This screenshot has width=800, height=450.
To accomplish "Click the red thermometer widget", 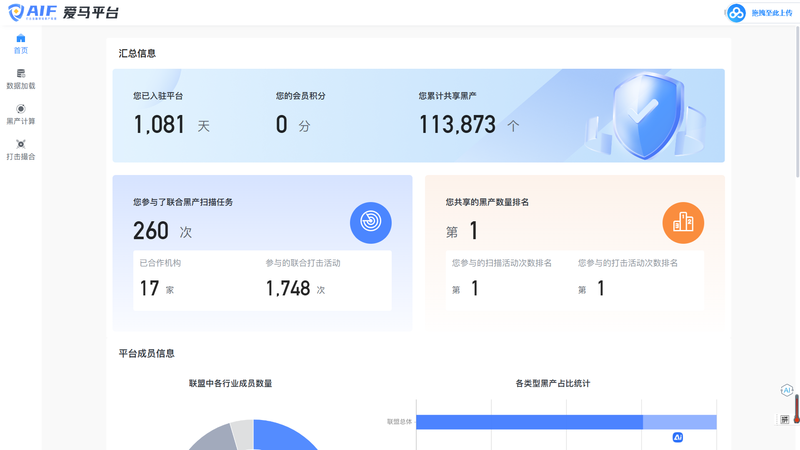I will tap(796, 409).
